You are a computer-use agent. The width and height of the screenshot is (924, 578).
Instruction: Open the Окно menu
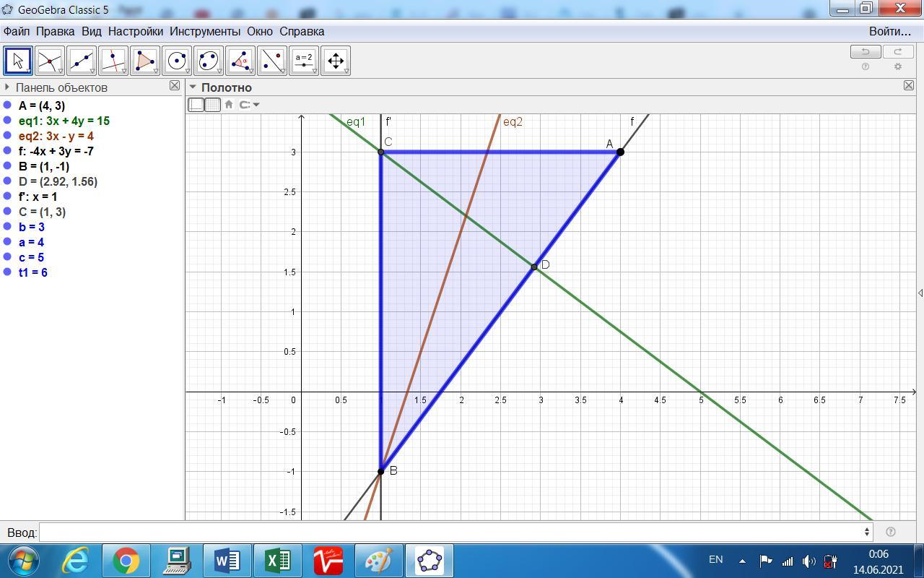(x=260, y=31)
